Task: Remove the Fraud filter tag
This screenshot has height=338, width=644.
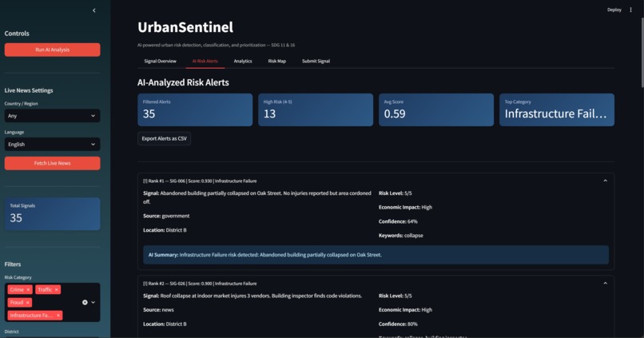Action: [27, 302]
